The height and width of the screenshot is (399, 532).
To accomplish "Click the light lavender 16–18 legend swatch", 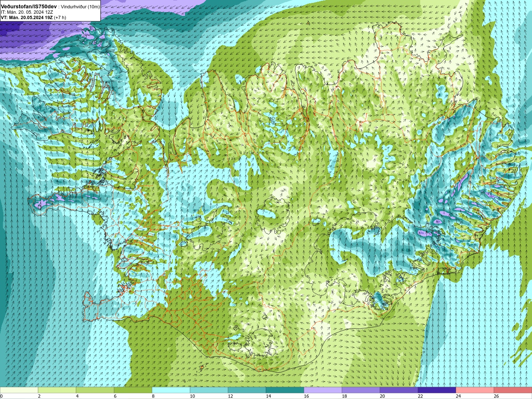I will (323, 390).
